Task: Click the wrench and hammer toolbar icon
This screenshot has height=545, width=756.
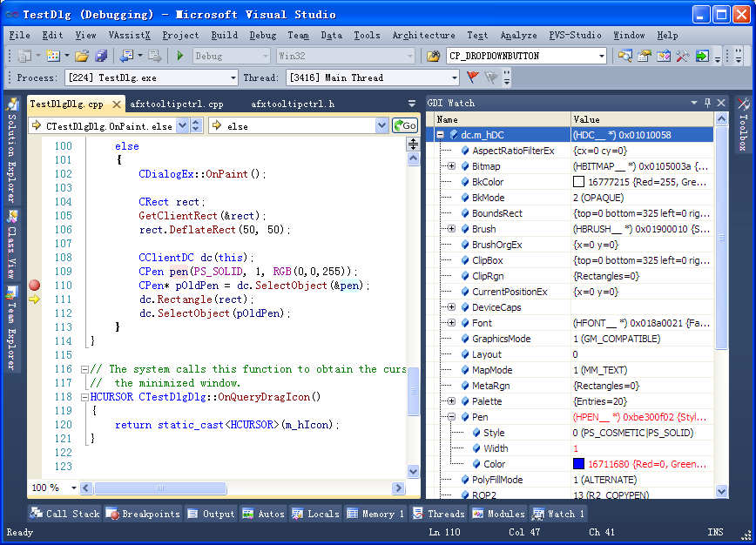Action: click(x=682, y=56)
